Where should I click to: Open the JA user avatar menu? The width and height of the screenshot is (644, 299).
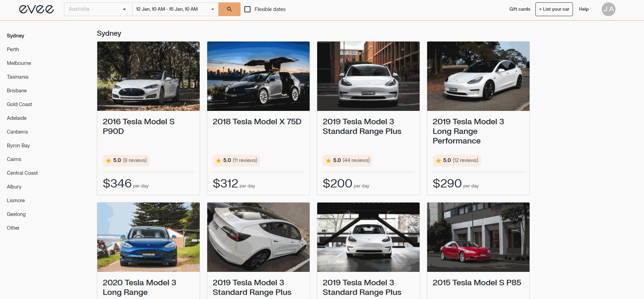tap(608, 9)
